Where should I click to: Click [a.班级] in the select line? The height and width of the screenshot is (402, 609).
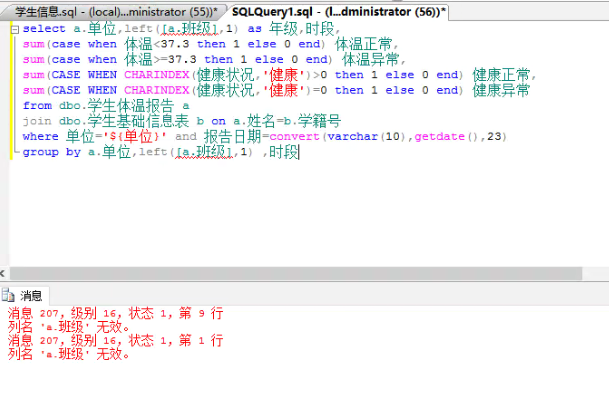click(x=190, y=28)
